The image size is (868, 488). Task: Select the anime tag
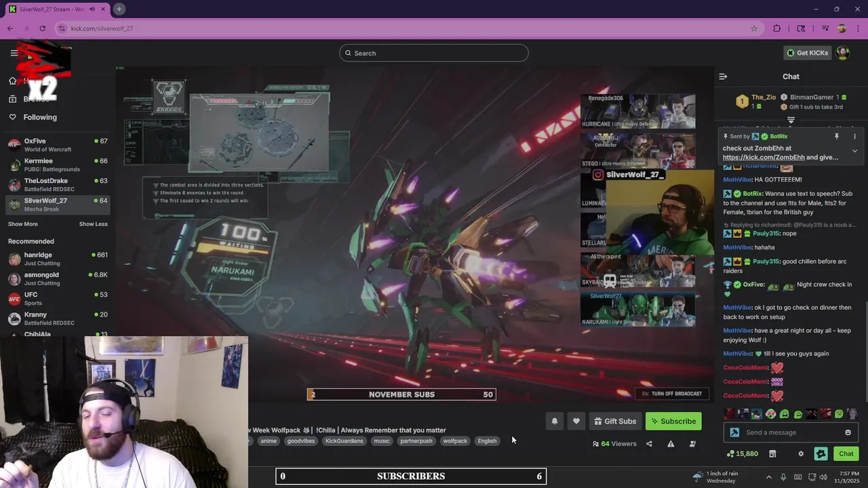[269, 441]
